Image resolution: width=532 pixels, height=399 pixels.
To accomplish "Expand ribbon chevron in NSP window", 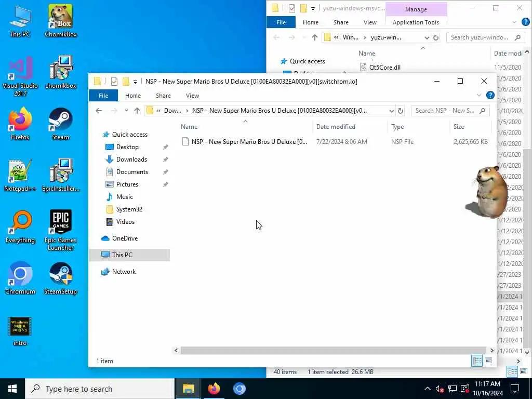I will [x=479, y=96].
